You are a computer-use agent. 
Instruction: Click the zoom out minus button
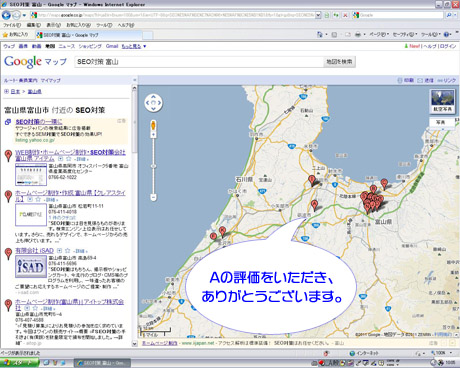(153, 197)
